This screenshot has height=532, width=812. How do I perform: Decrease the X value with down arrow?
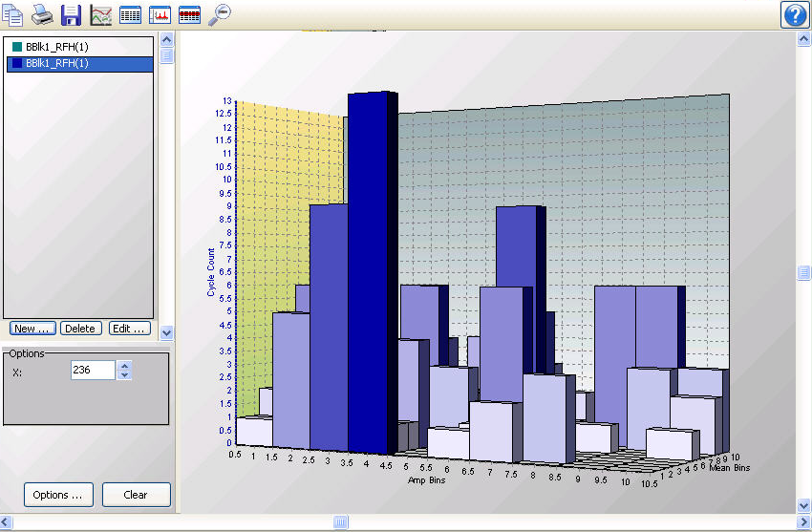[x=123, y=374]
